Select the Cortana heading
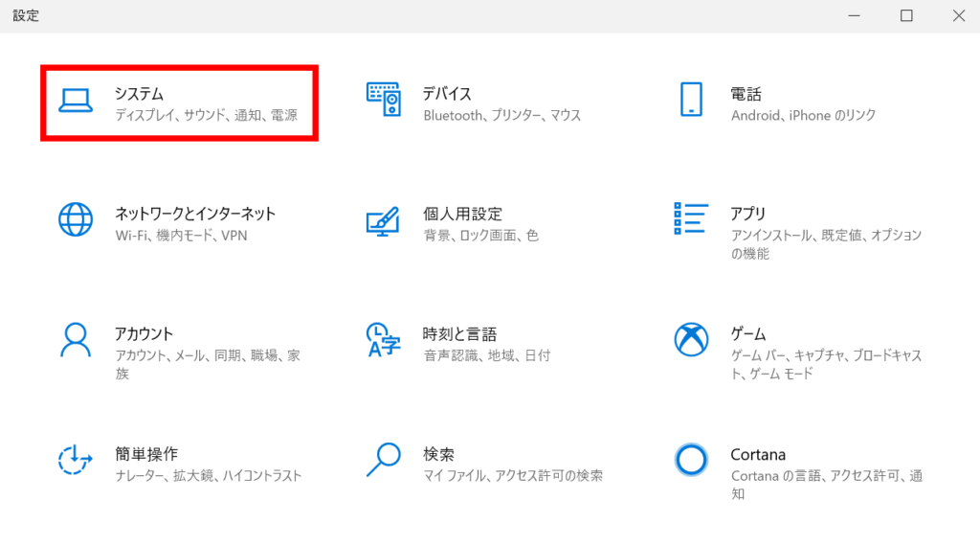Image resolution: width=980 pixels, height=546 pixels. coord(758,455)
